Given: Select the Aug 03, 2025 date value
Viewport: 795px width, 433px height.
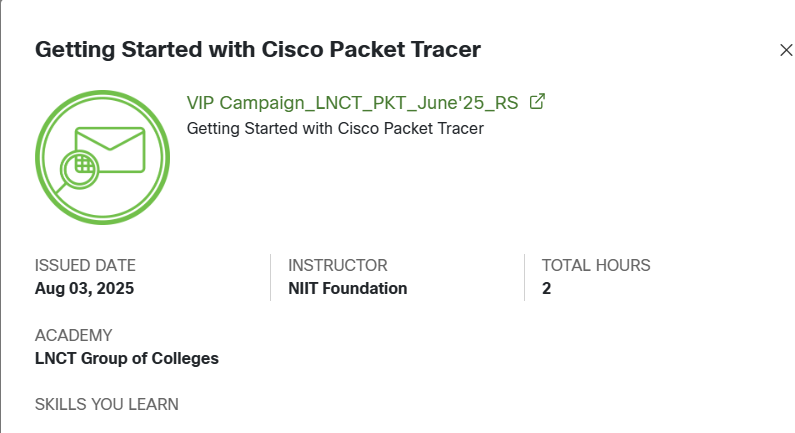Looking at the screenshot, I should pos(84,288).
